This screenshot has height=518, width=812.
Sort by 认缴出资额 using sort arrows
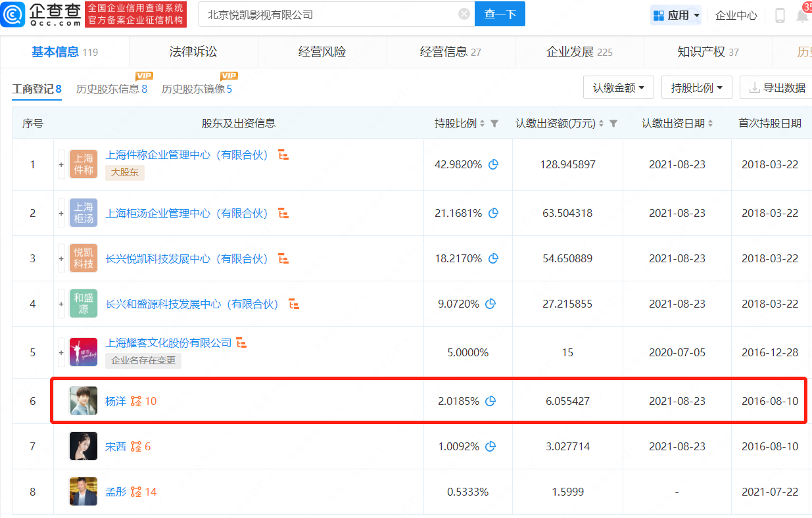(602, 124)
